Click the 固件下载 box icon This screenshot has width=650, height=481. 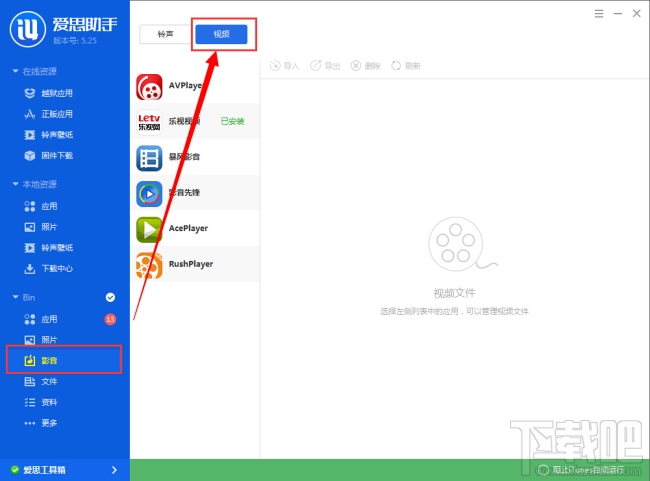coord(29,155)
